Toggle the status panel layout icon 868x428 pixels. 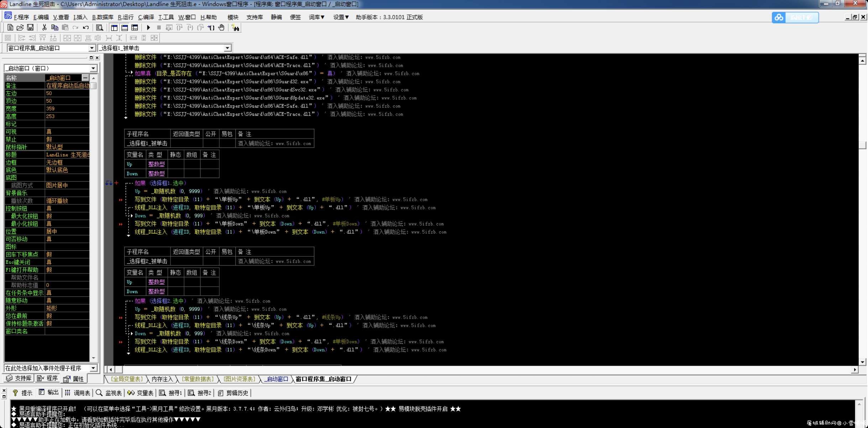(x=124, y=27)
